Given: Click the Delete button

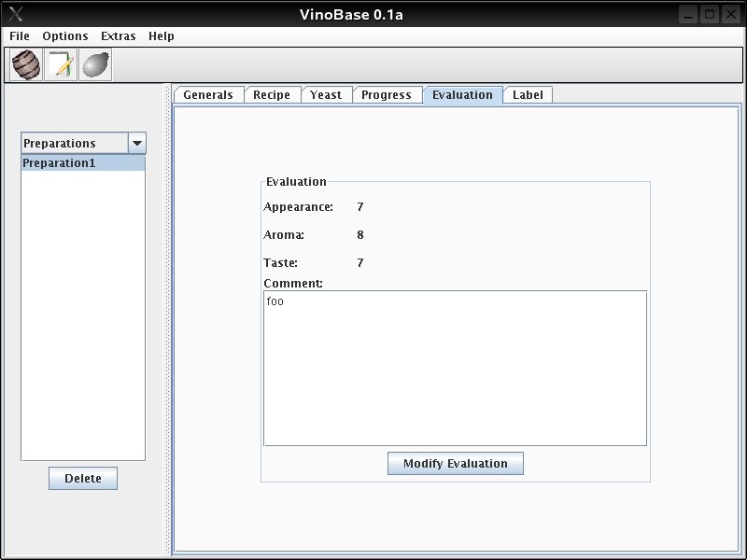Looking at the screenshot, I should tap(83, 479).
